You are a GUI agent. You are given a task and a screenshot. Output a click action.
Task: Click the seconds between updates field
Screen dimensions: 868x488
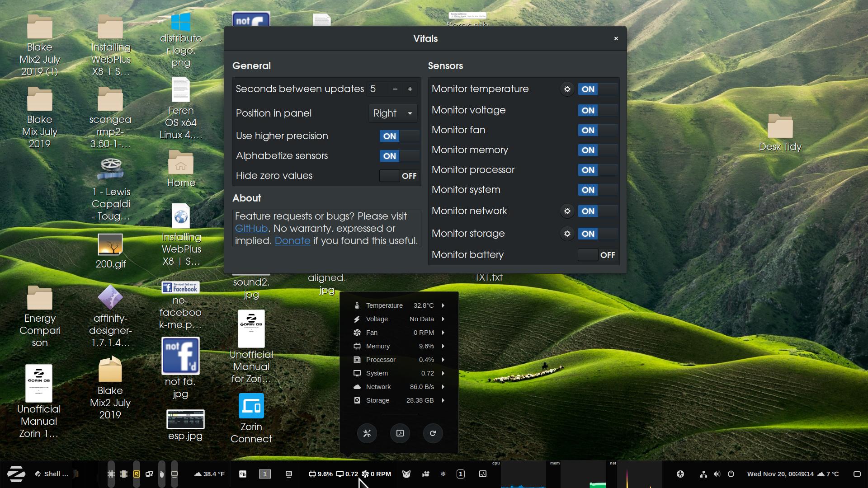377,89
